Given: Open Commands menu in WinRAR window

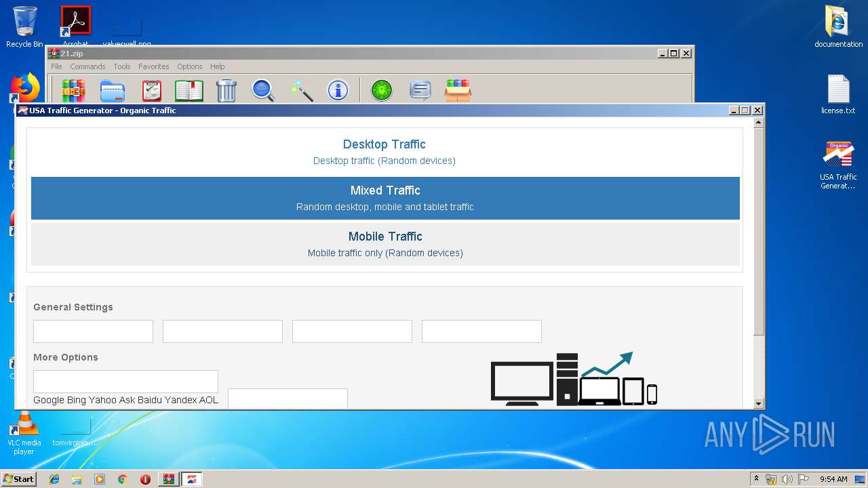Looking at the screenshot, I should (87, 66).
